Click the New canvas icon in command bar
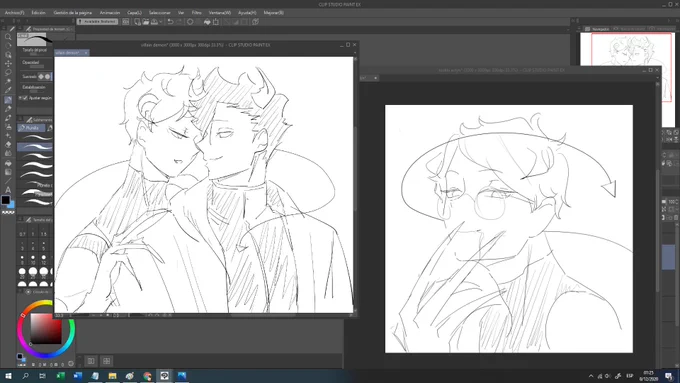This screenshot has height=383, width=680. pyautogui.click(x=137, y=22)
